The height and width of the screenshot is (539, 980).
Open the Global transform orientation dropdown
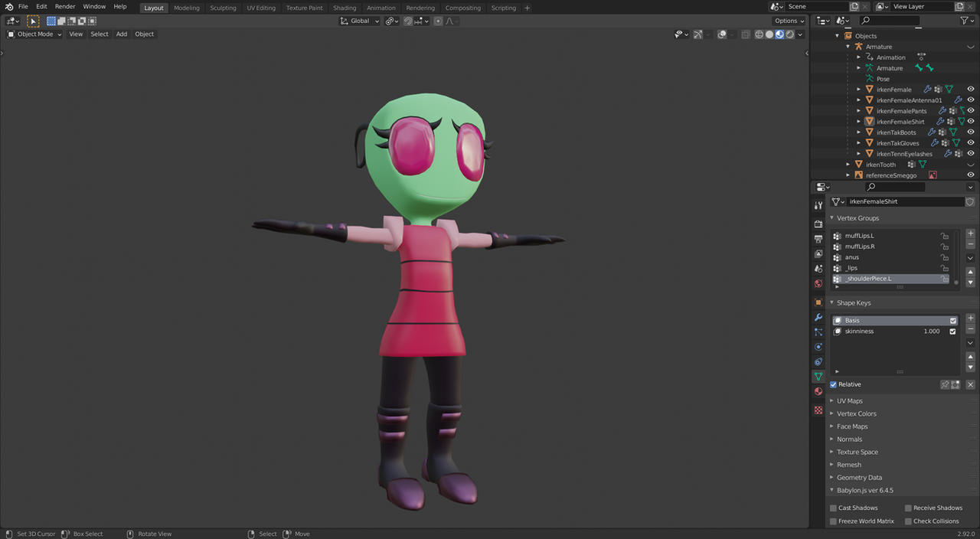pyautogui.click(x=360, y=21)
